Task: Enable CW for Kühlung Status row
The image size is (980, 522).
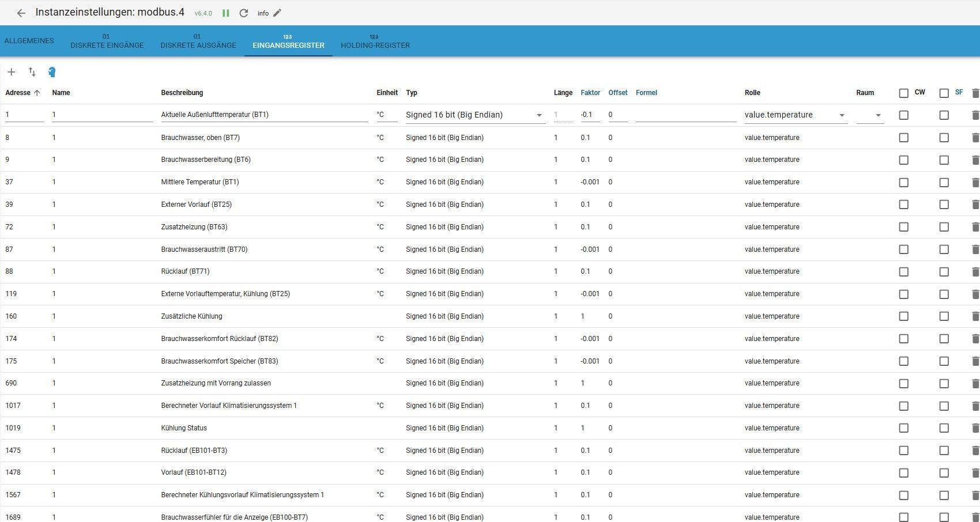Action: [903, 428]
